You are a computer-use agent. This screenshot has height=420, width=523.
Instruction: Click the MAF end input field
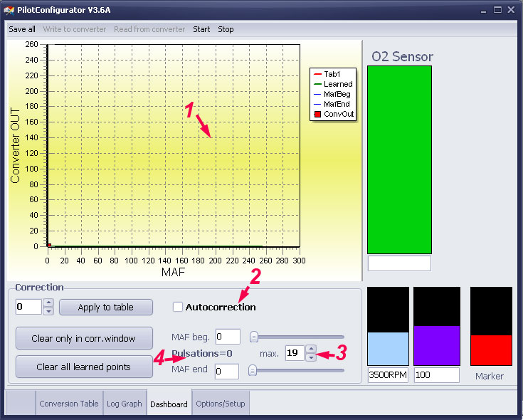pyautogui.click(x=227, y=372)
